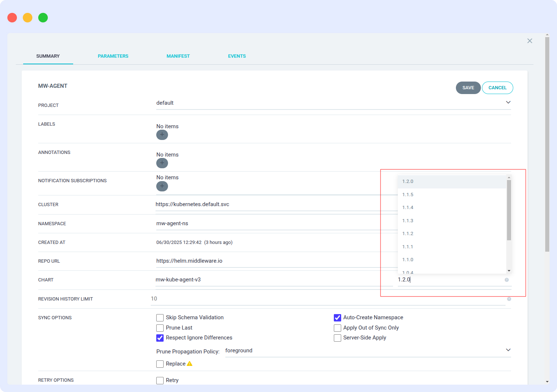
Task: Save the MW-AGENT configuration
Action: point(468,87)
